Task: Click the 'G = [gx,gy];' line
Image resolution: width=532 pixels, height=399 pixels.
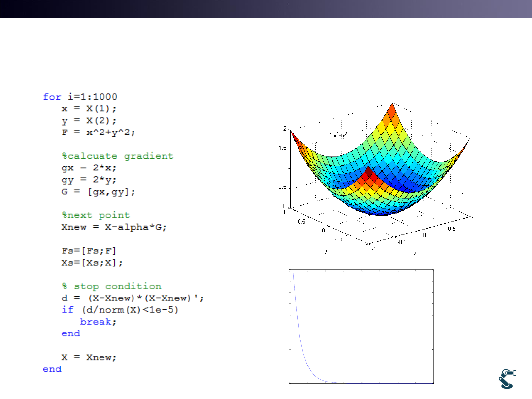Action: (98, 192)
